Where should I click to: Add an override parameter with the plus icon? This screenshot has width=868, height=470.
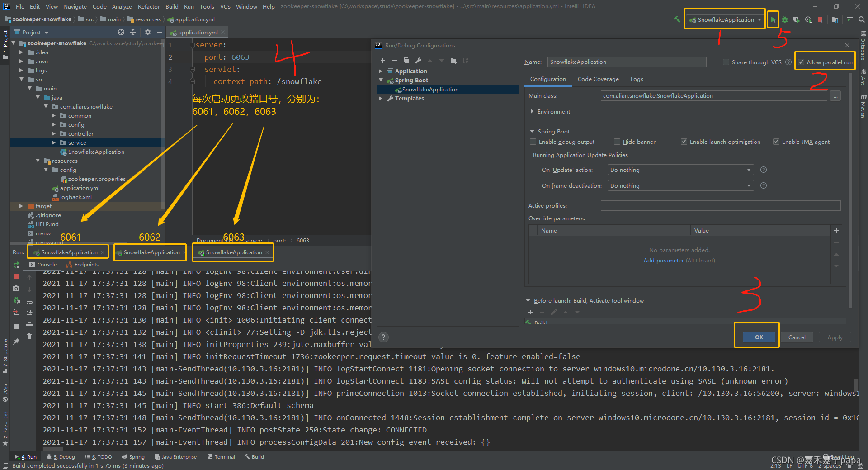tap(836, 231)
